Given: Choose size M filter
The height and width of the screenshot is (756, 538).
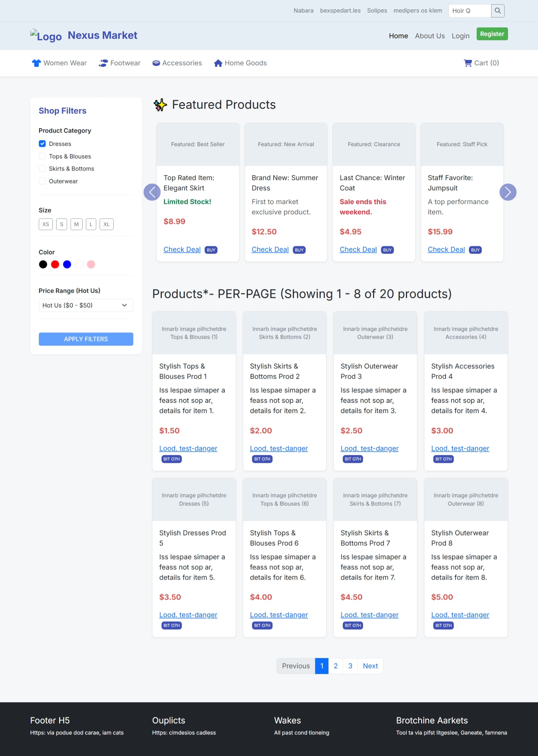Looking at the screenshot, I should point(76,224).
